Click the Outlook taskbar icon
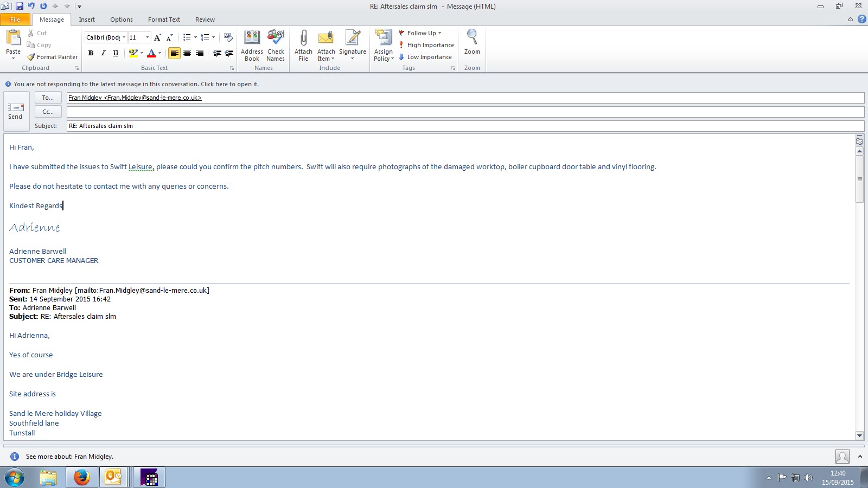This screenshot has height=488, width=868. (113, 477)
